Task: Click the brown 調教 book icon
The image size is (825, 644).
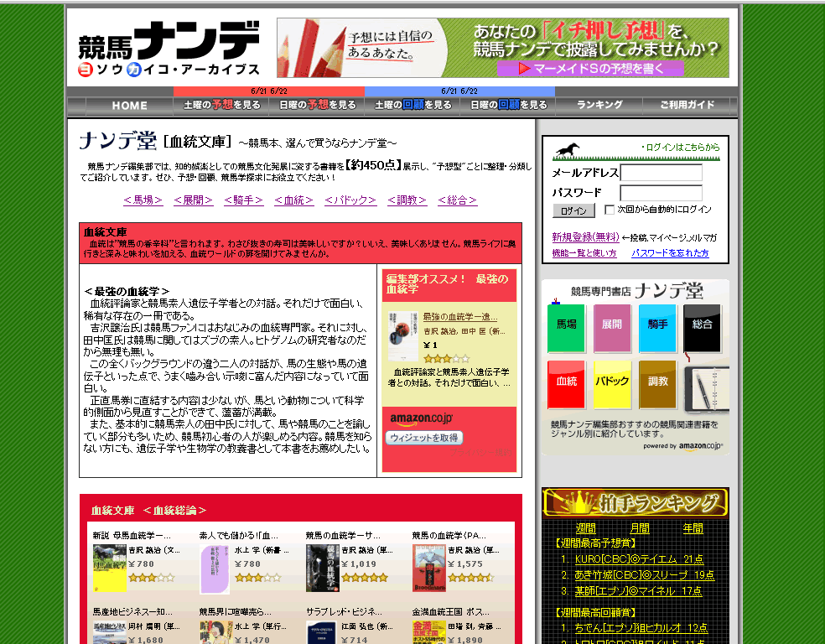Action: click(657, 385)
